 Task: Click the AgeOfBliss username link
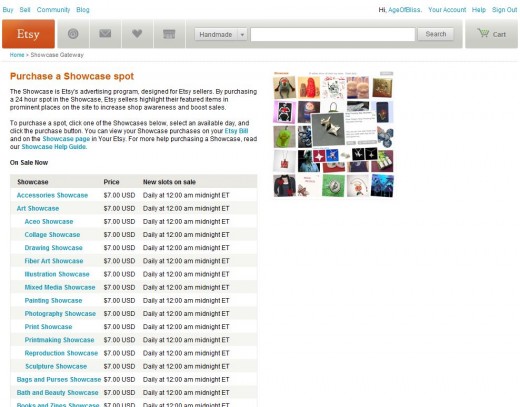404,10
